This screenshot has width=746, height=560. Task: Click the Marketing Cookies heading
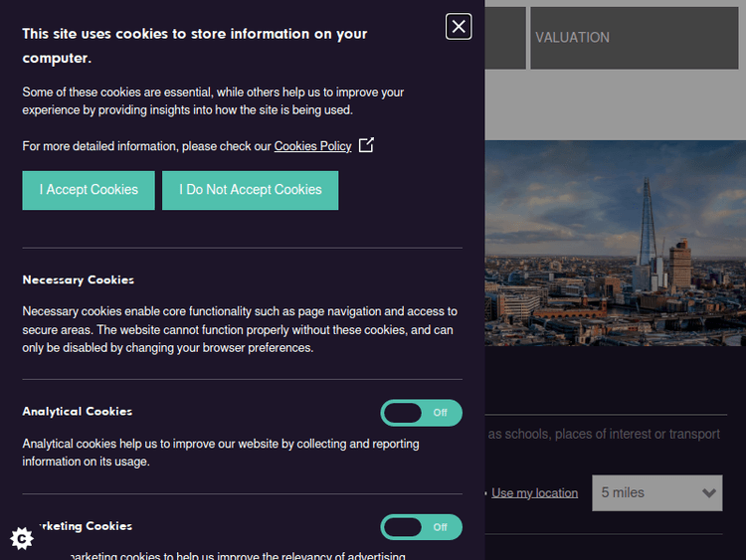click(x=85, y=526)
